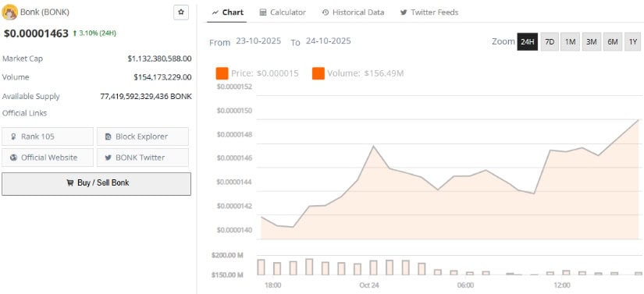Open the Chart tab
This screenshot has width=644, height=294.
(x=227, y=12)
